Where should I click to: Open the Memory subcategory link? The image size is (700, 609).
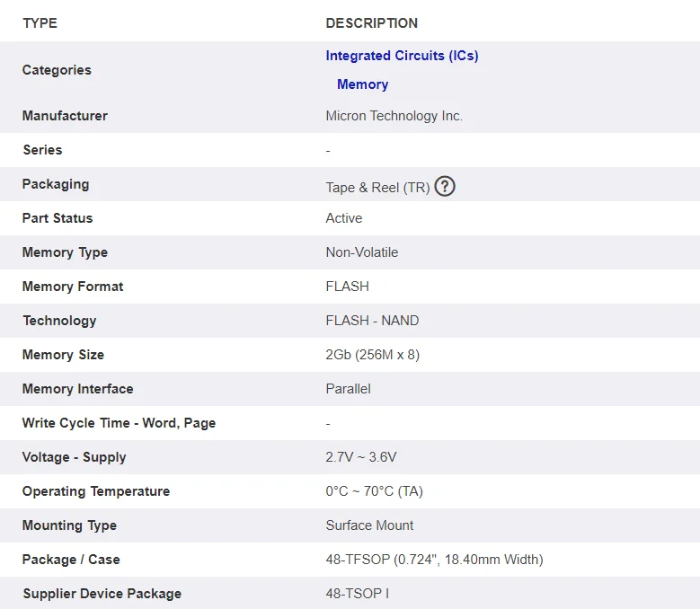pyautogui.click(x=362, y=84)
